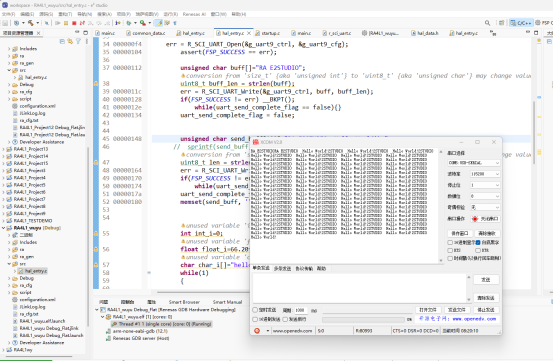Click the clear receive button in XCOM

click(x=487, y=233)
